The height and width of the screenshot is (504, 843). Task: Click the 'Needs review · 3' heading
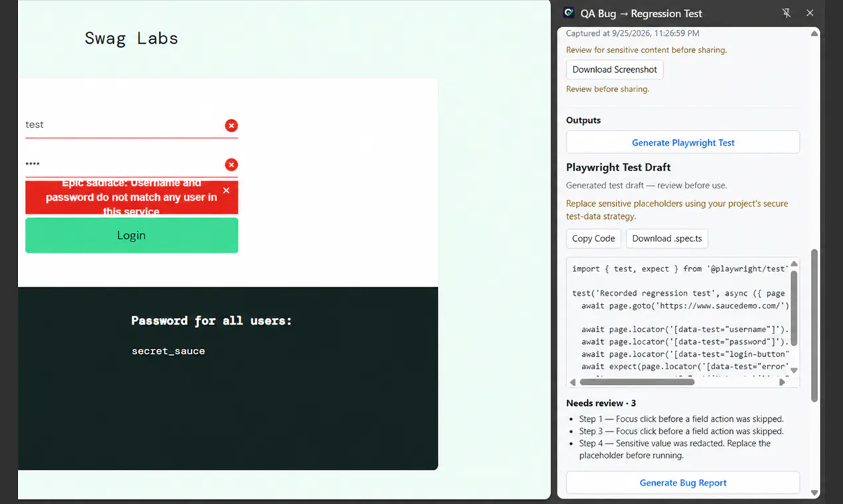[x=601, y=403]
